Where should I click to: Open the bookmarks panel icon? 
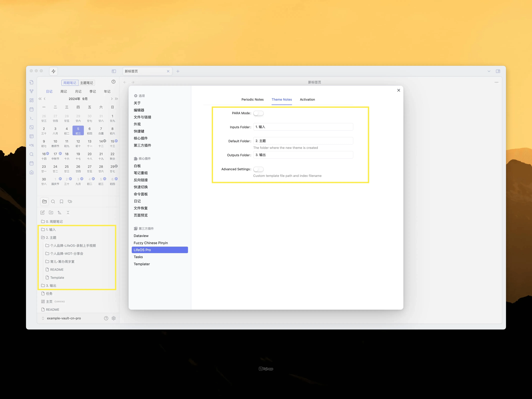coord(62,201)
